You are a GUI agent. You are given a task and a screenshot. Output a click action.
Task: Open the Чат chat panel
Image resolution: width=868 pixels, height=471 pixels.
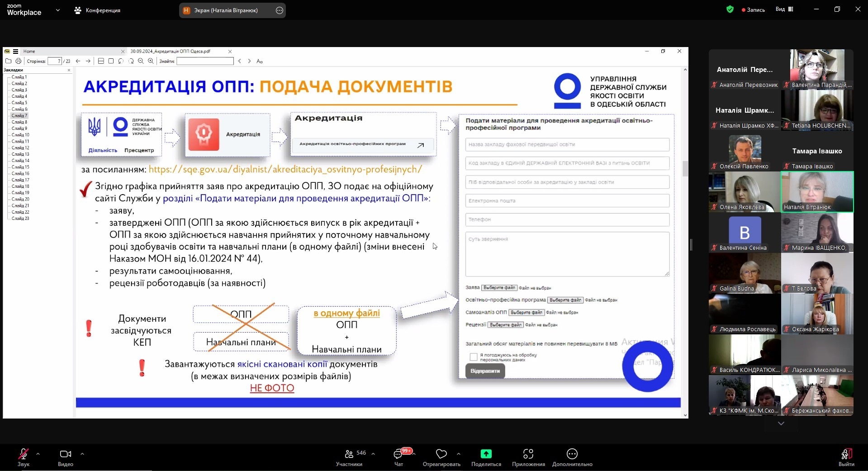click(398, 454)
